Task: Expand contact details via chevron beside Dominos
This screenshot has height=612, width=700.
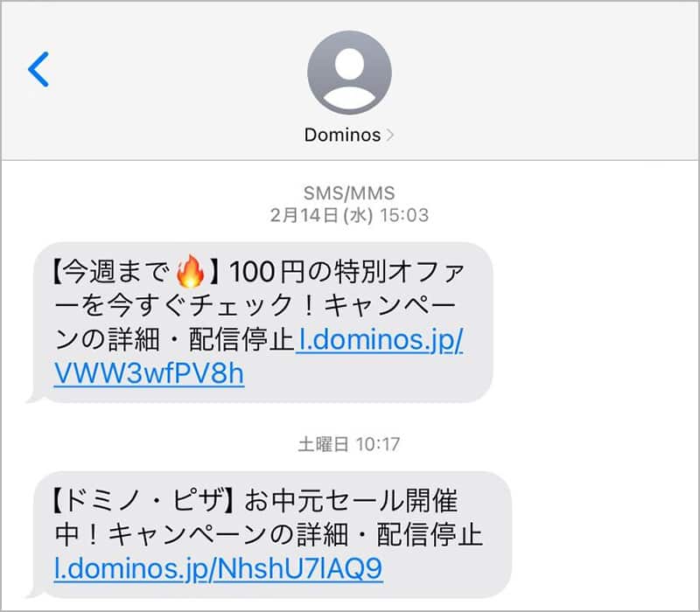Action: 389,135
